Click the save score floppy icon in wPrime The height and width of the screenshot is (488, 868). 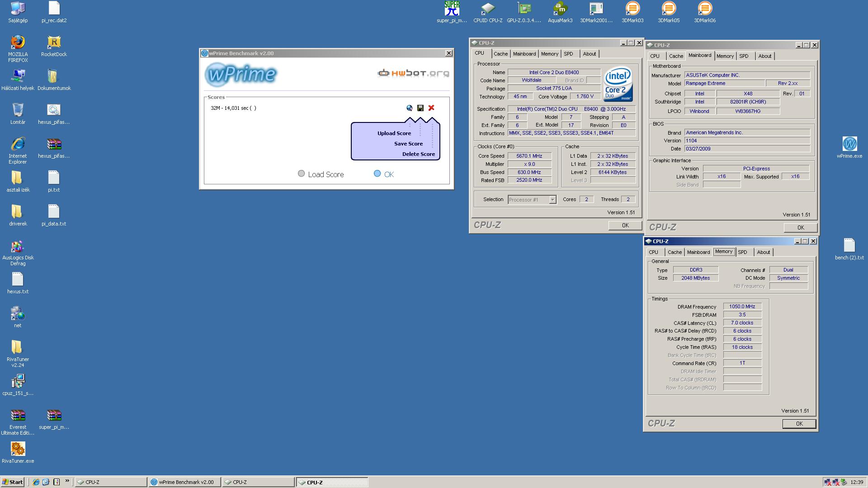click(420, 108)
